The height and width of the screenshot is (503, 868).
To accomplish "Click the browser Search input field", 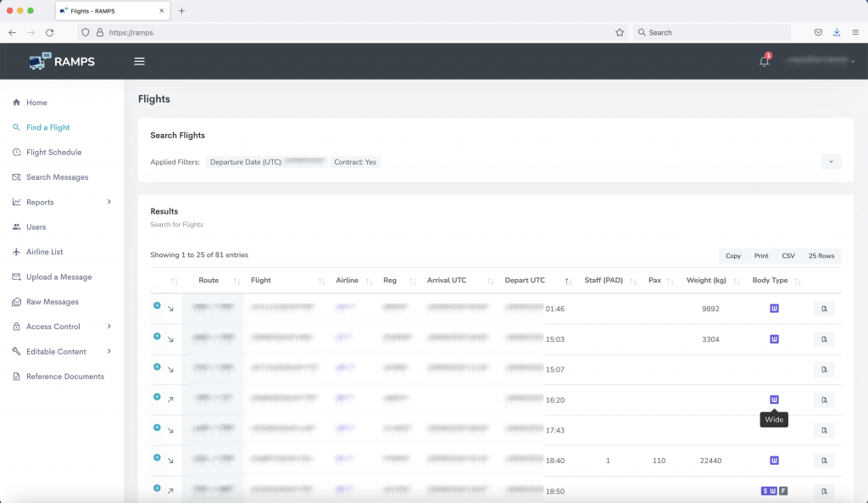I will [x=712, y=32].
